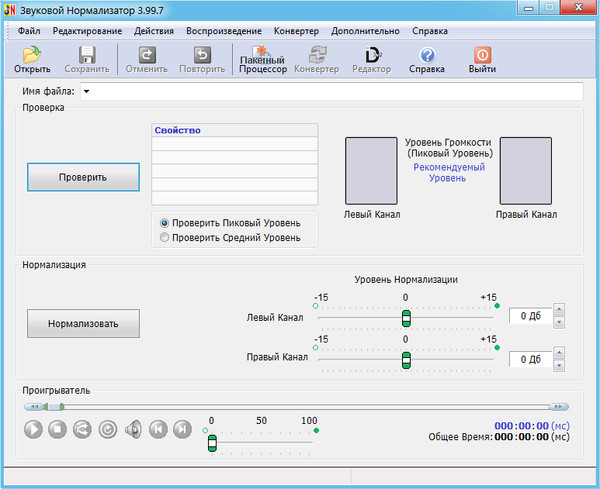The height and width of the screenshot is (489, 600).
Task: Click the Нормализовать button
Action: pos(83,324)
